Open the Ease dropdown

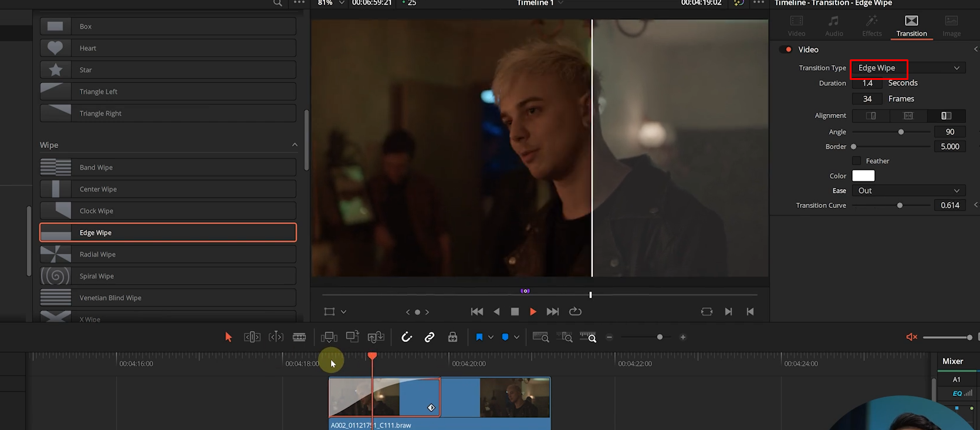pos(908,191)
